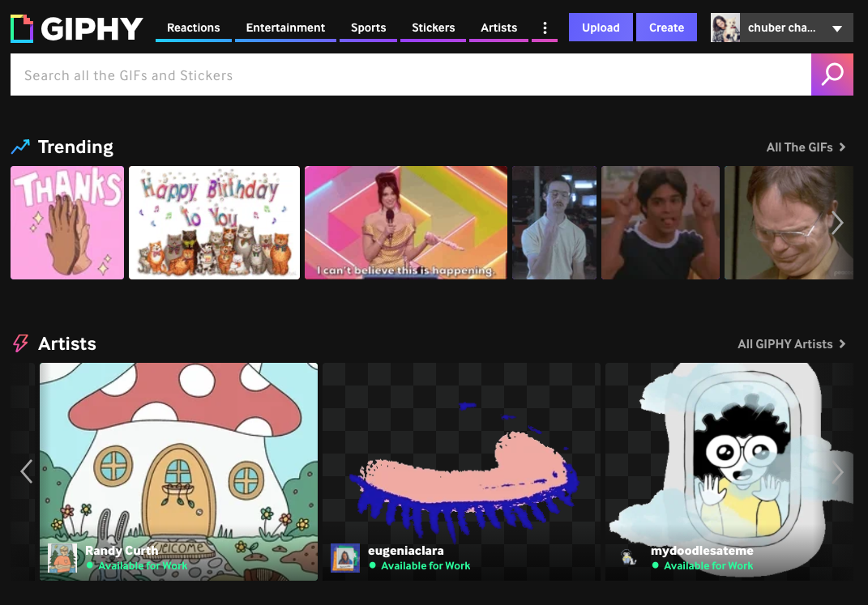Screen dimensions: 868x605
Task: Advance the Trending carousel with right chevron
Action: pyautogui.click(x=837, y=223)
